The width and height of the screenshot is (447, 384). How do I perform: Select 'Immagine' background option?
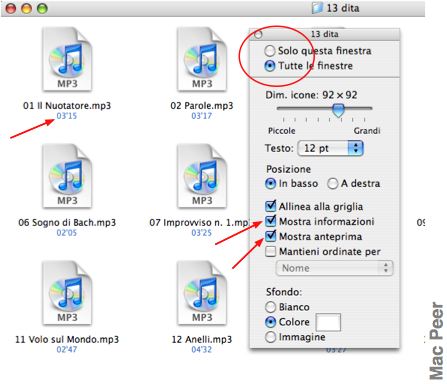pos(270,337)
